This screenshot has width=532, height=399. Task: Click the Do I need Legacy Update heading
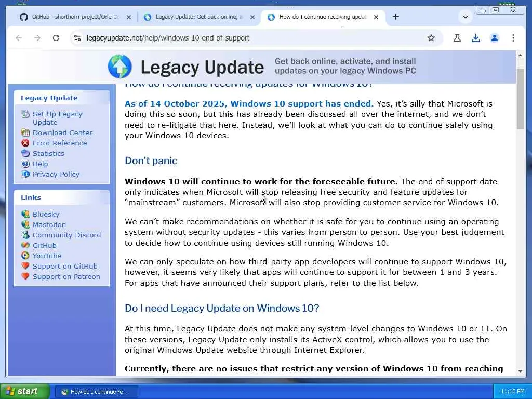(x=222, y=308)
